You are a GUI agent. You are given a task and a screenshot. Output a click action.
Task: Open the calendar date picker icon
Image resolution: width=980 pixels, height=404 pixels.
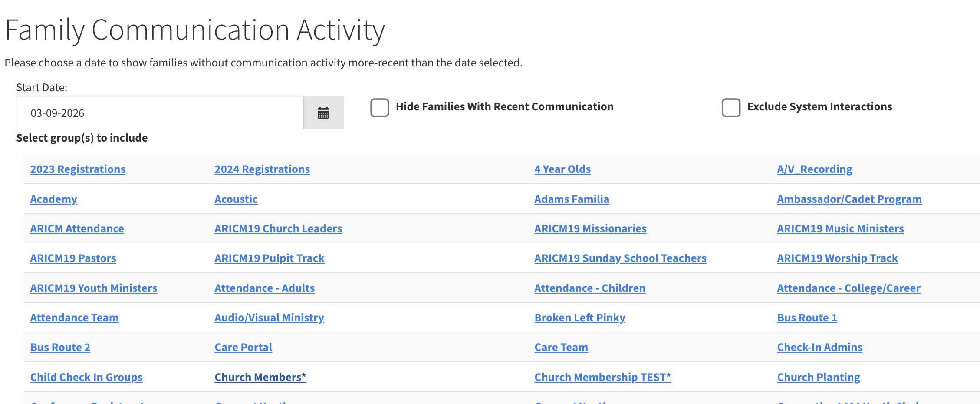click(323, 113)
